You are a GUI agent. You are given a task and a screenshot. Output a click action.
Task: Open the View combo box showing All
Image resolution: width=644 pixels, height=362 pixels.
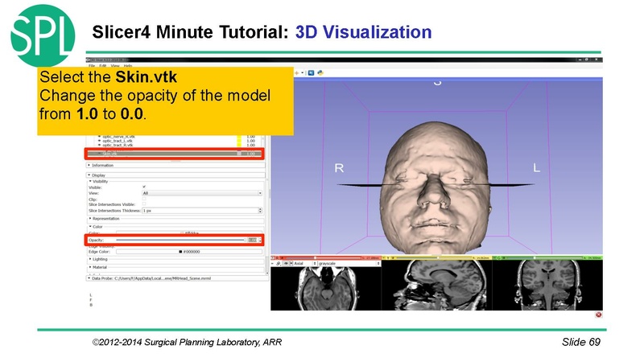pyautogui.click(x=202, y=193)
